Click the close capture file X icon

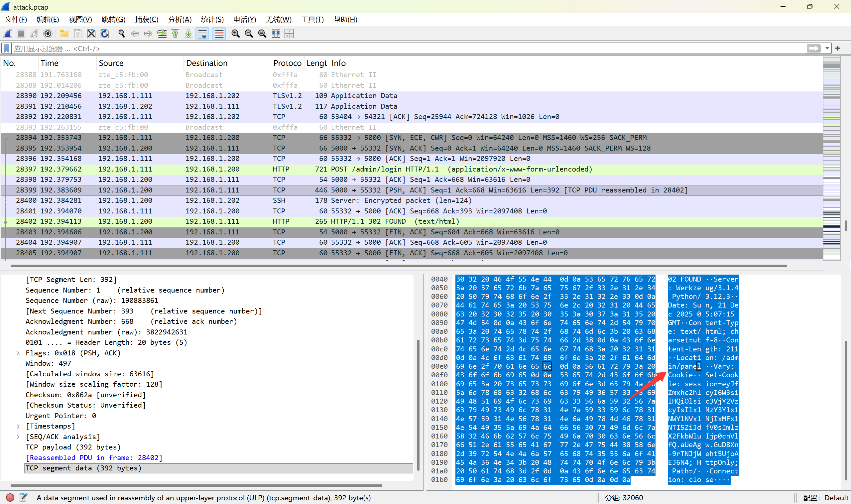(91, 34)
